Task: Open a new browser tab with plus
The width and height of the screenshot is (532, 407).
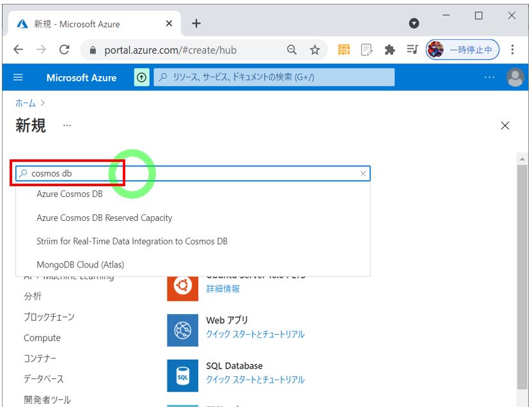Action: [x=196, y=24]
